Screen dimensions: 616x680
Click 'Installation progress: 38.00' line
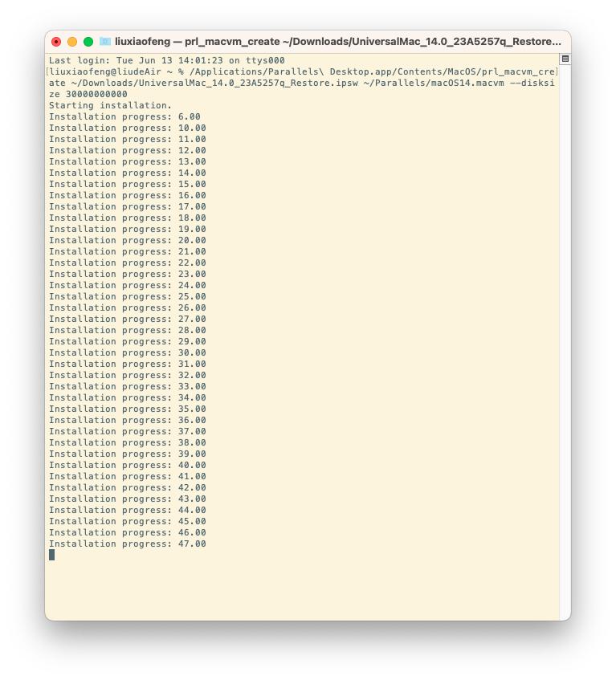127,443
